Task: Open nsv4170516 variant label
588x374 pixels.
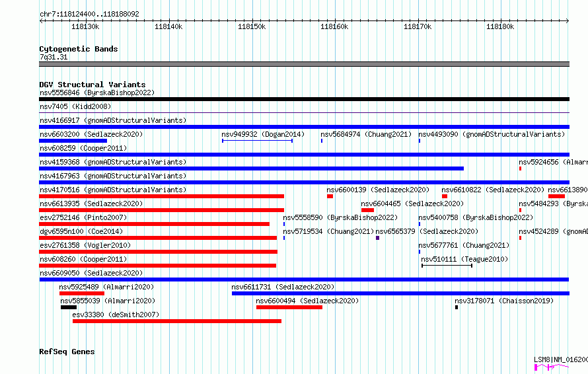Action: point(113,190)
